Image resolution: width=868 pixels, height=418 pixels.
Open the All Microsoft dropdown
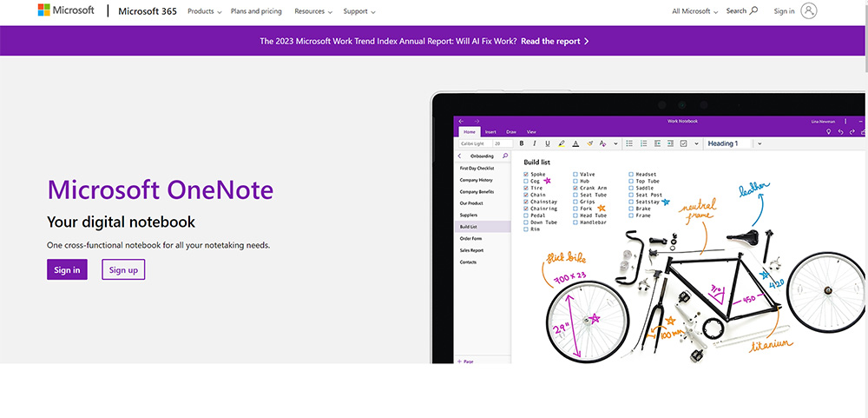(695, 11)
